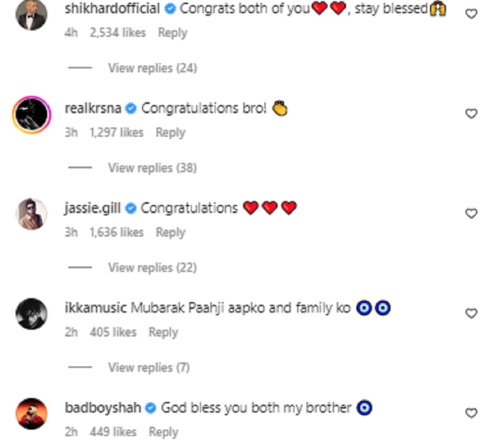View the 405 likes on ikkamusic's comment
The height and width of the screenshot is (448, 480).
point(113,332)
